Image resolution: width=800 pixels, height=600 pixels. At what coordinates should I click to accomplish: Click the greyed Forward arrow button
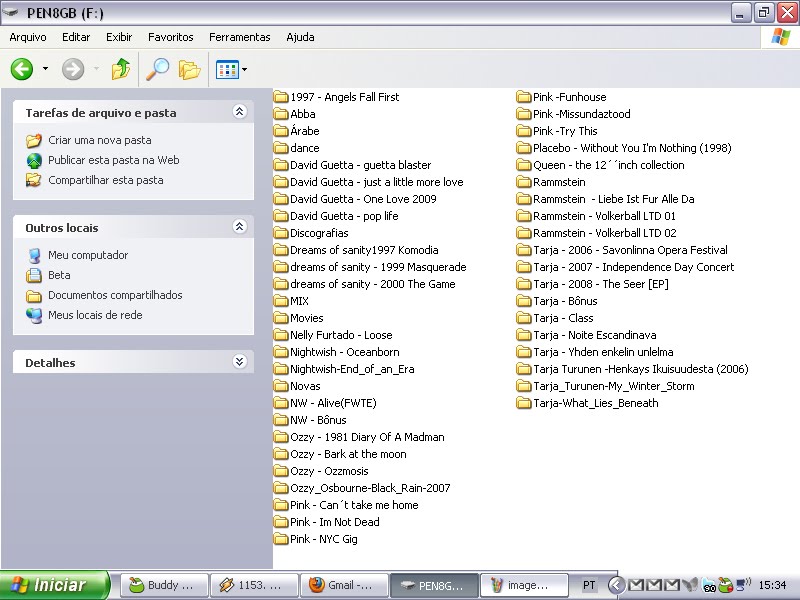point(73,69)
